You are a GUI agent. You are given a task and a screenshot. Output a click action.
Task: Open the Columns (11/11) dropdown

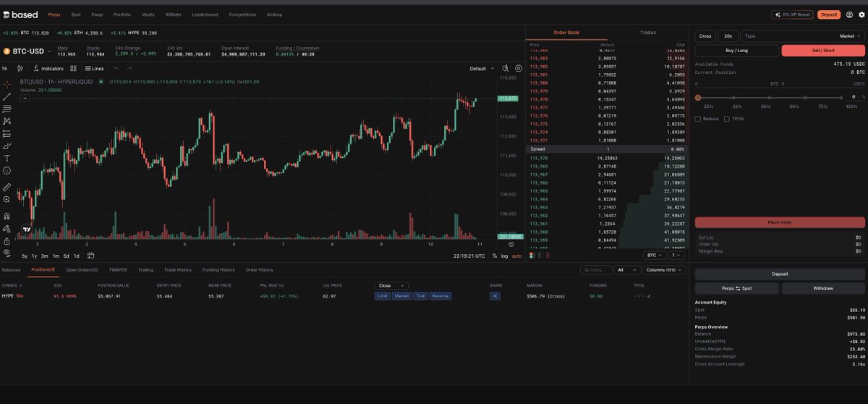(x=664, y=270)
